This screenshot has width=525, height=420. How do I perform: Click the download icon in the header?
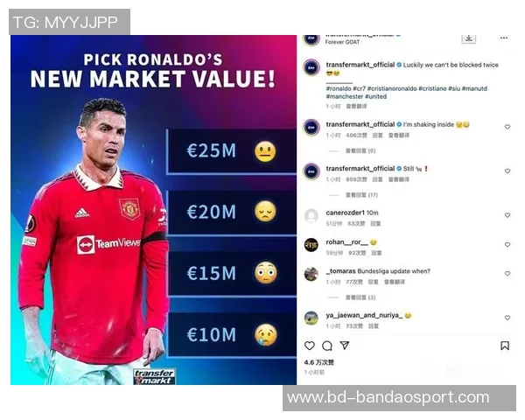point(468,38)
